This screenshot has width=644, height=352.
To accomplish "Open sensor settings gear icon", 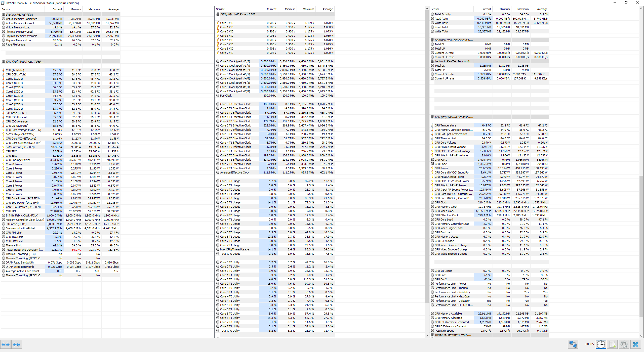I will (624, 344).
